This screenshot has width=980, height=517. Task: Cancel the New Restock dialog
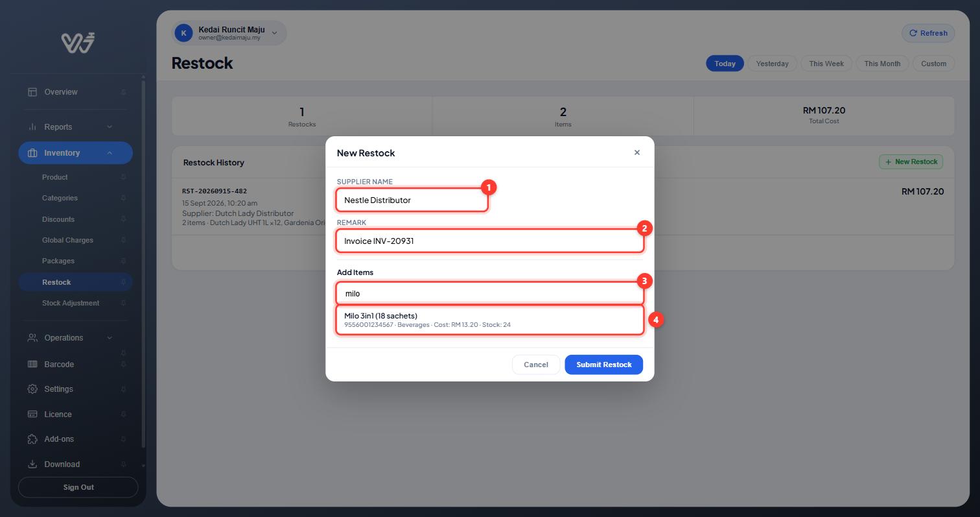[536, 365]
